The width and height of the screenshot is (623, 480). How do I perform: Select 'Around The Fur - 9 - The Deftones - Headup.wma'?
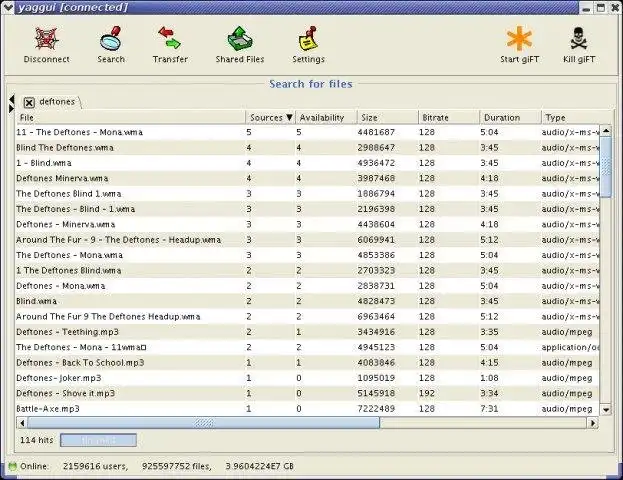118,240
